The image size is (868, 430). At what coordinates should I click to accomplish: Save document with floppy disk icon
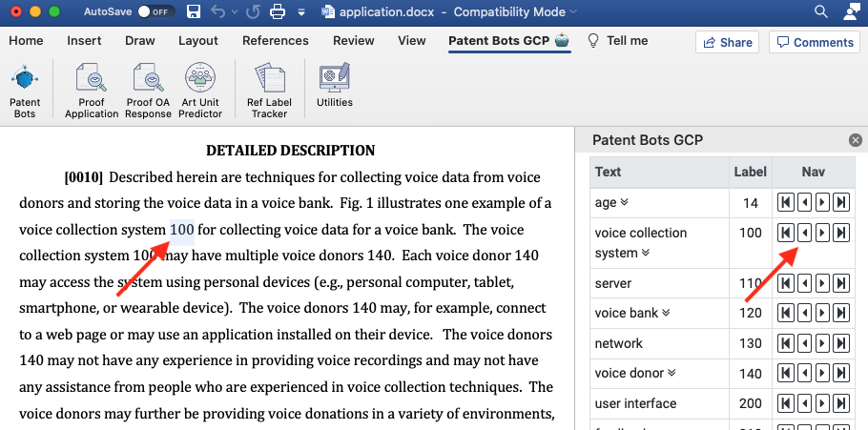[194, 11]
